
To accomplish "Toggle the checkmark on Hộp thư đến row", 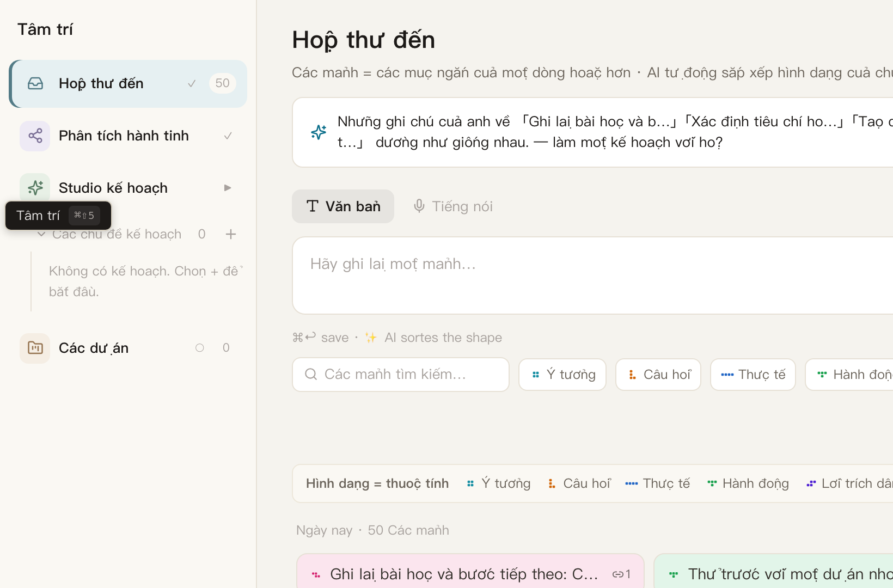I will (192, 83).
